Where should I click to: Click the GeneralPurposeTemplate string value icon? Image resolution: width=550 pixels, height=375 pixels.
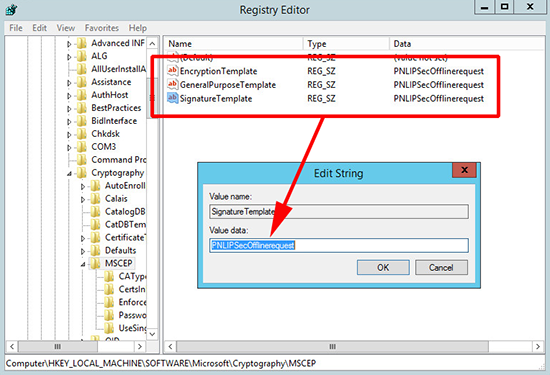[172, 84]
